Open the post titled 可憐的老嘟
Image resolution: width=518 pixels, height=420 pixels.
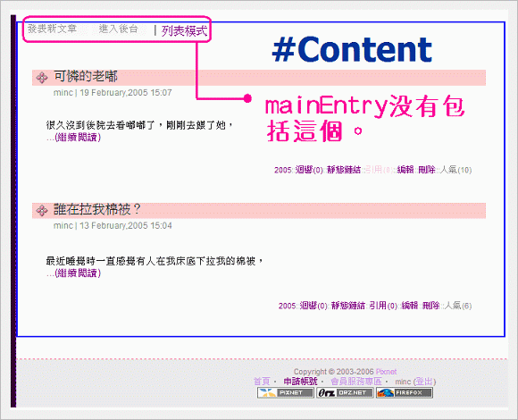(86, 76)
